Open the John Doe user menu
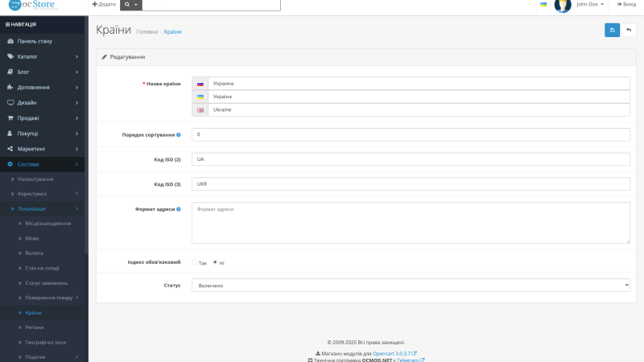644x362 pixels. point(590,4)
